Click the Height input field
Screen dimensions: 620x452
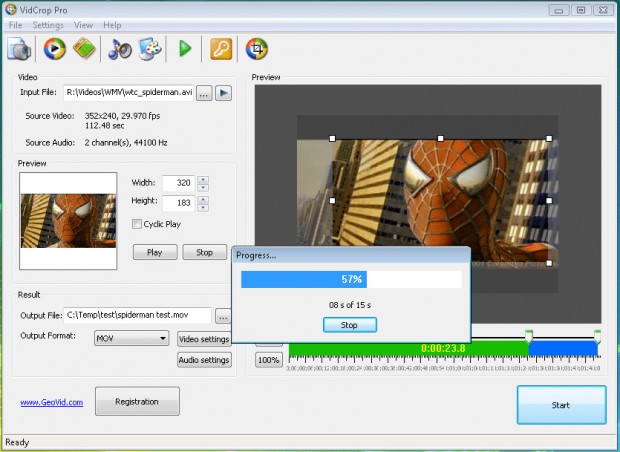[x=179, y=203]
